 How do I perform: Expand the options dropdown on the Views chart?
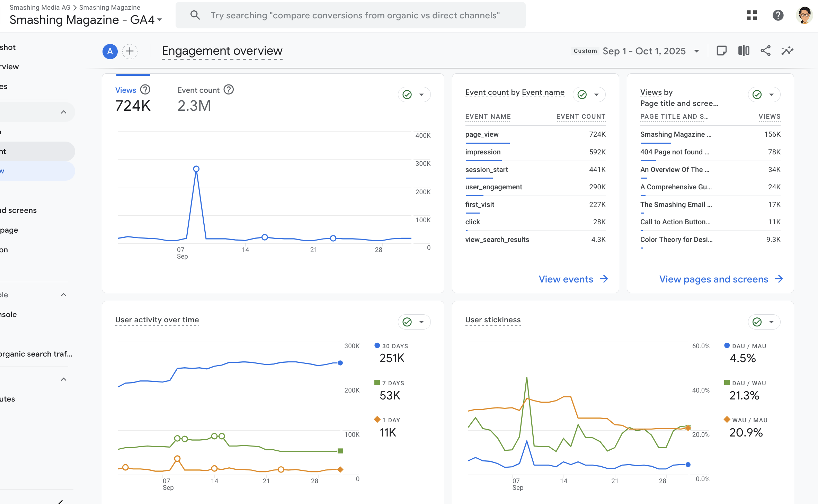[421, 94]
